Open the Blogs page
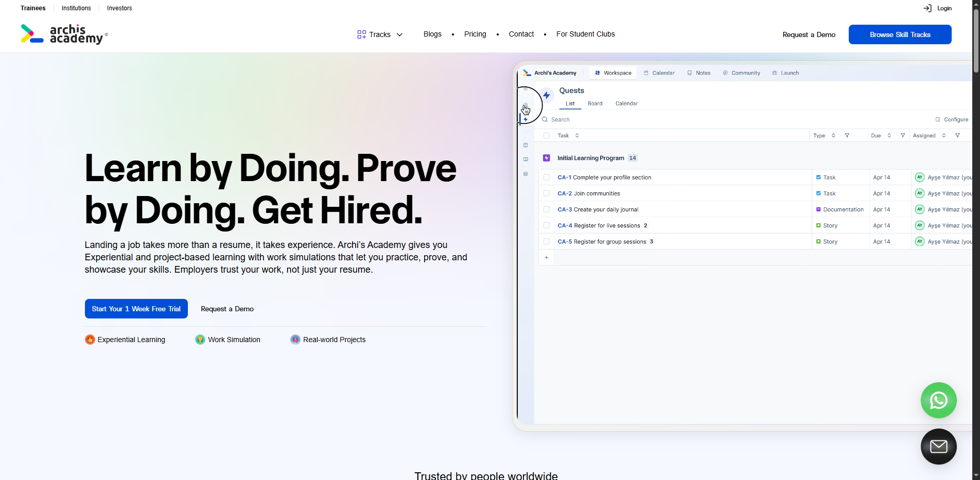Image resolution: width=980 pixels, height=480 pixels. 432,34
